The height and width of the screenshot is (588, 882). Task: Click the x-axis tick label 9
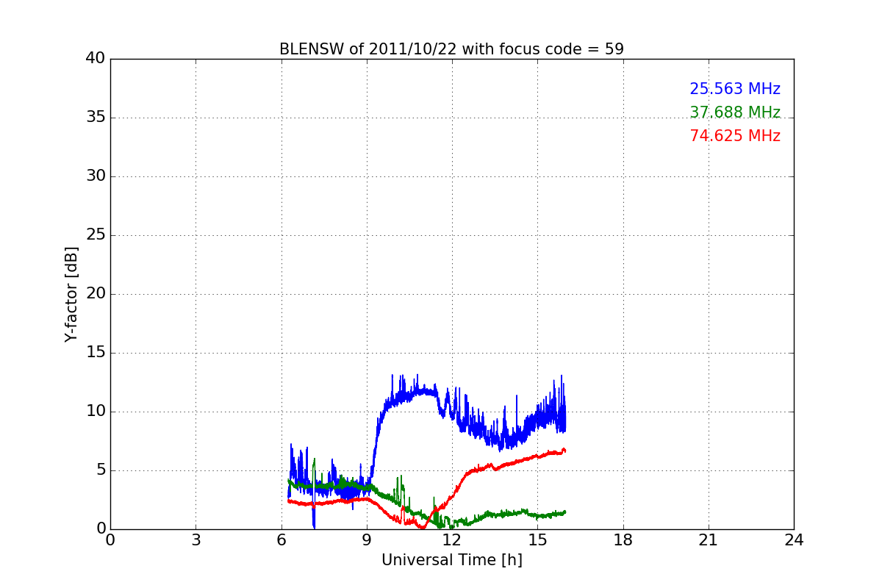pyautogui.click(x=367, y=540)
